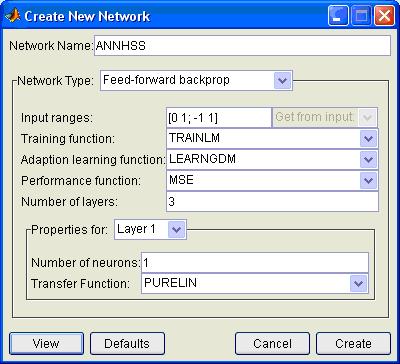The image size is (400, 364).
Task: Click the View button
Action: (46, 343)
